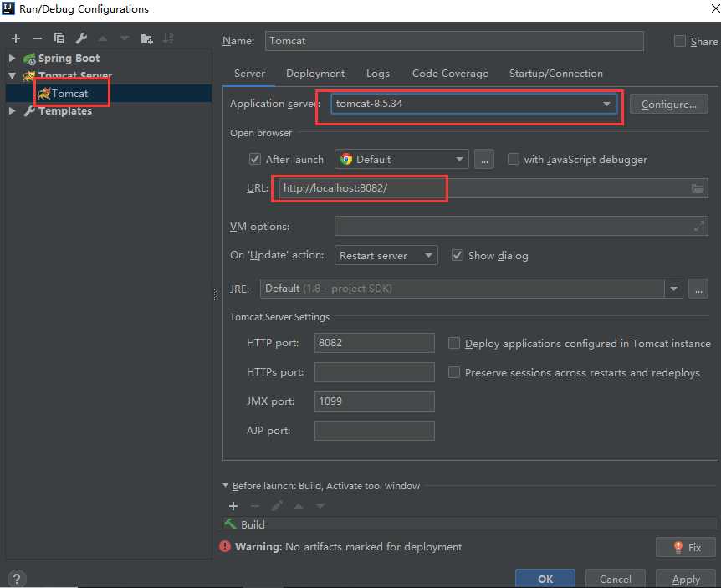The image size is (721, 588).
Task: Expand the VM options field icon
Action: (x=699, y=226)
